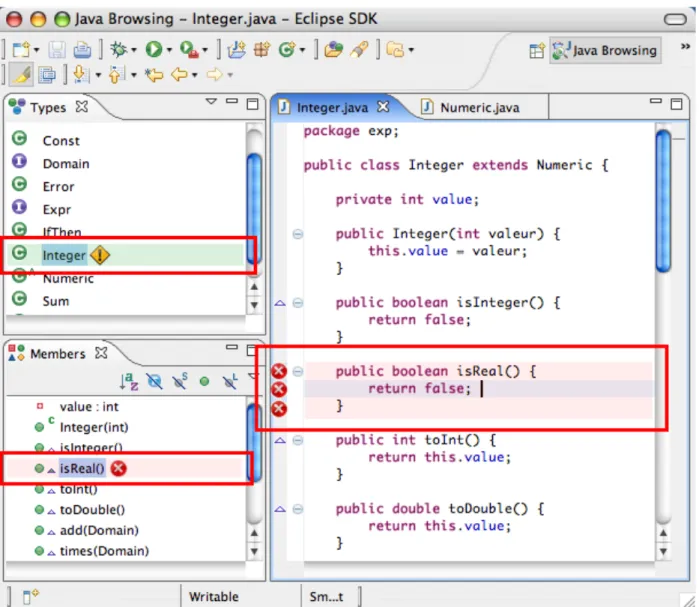This screenshot has width=699, height=607.
Task: Select the Java Browsing perspective button
Action: tap(605, 50)
